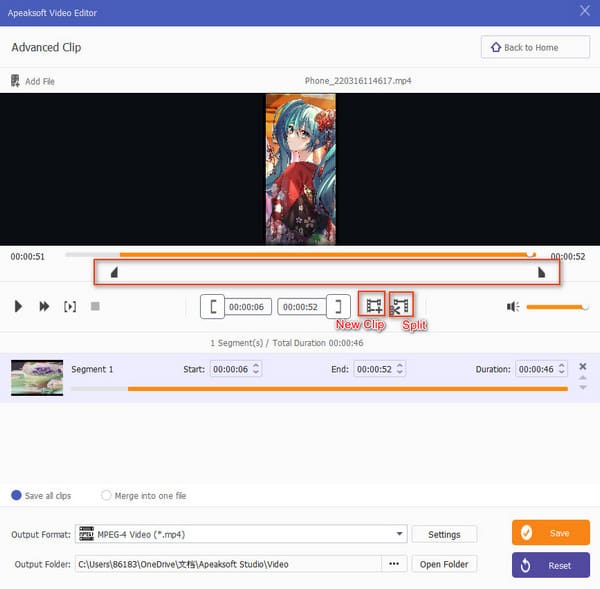Stop the video playback
Viewport: 600px width, 589px height.
click(95, 306)
